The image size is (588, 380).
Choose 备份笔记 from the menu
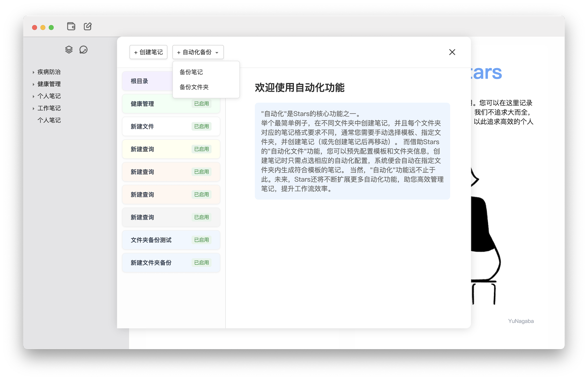[191, 72]
